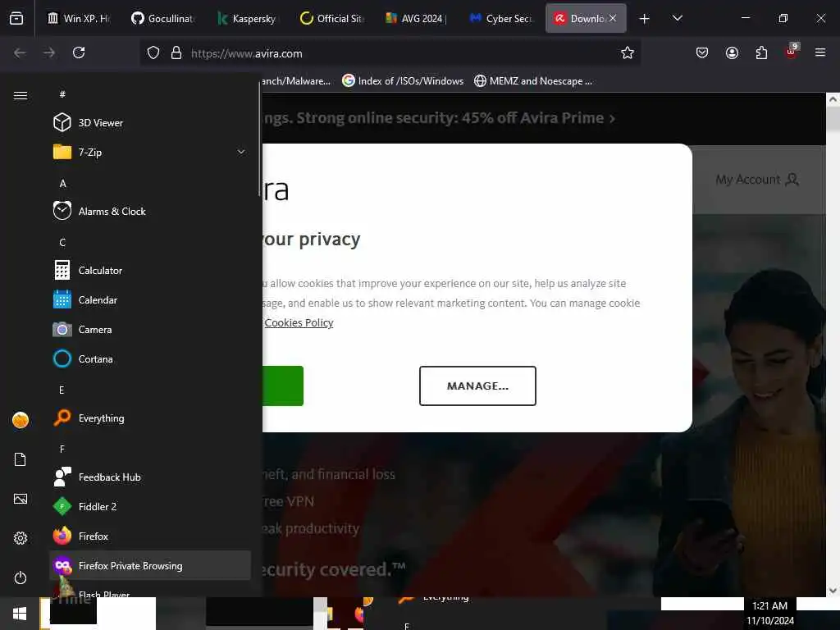Viewport: 840px width, 630px height.
Task: Switch to the Win XP tab
Action: 79,18
